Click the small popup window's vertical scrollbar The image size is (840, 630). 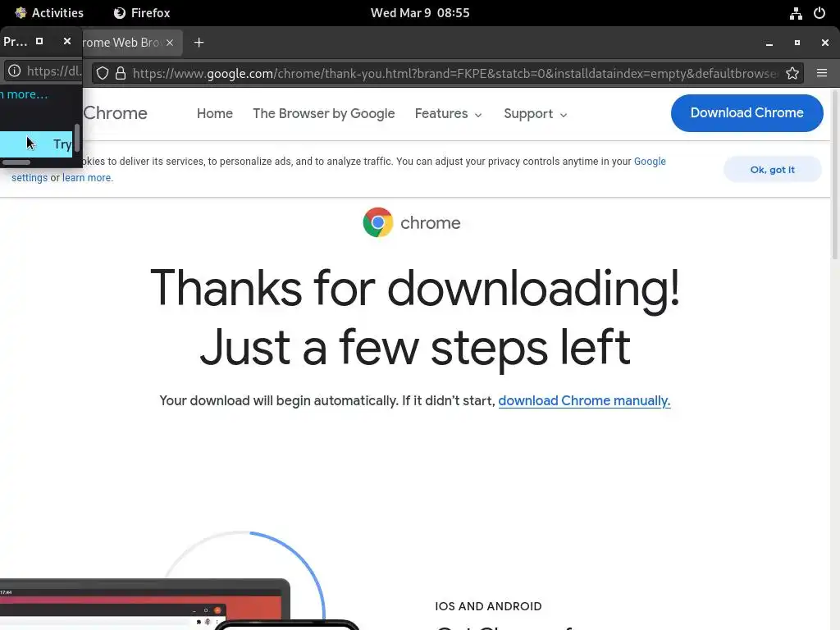point(77,138)
